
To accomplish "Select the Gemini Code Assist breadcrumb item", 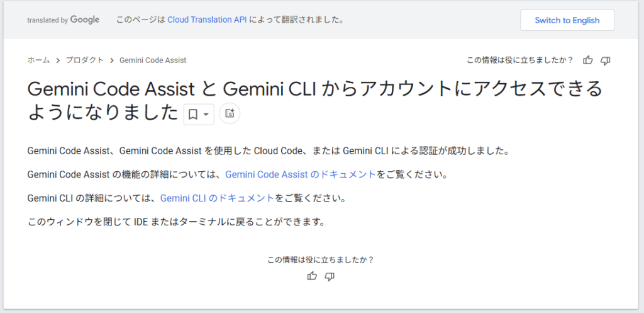I will (152, 60).
